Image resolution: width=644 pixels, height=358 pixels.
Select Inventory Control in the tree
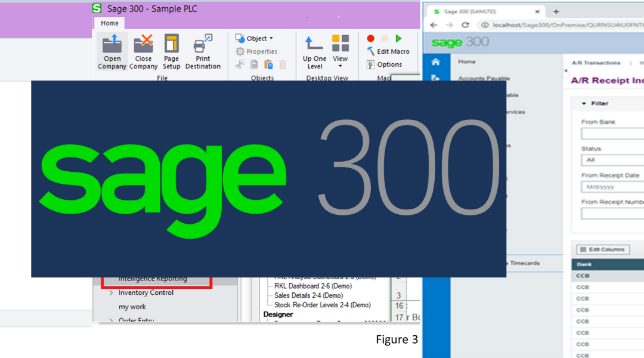point(146,292)
